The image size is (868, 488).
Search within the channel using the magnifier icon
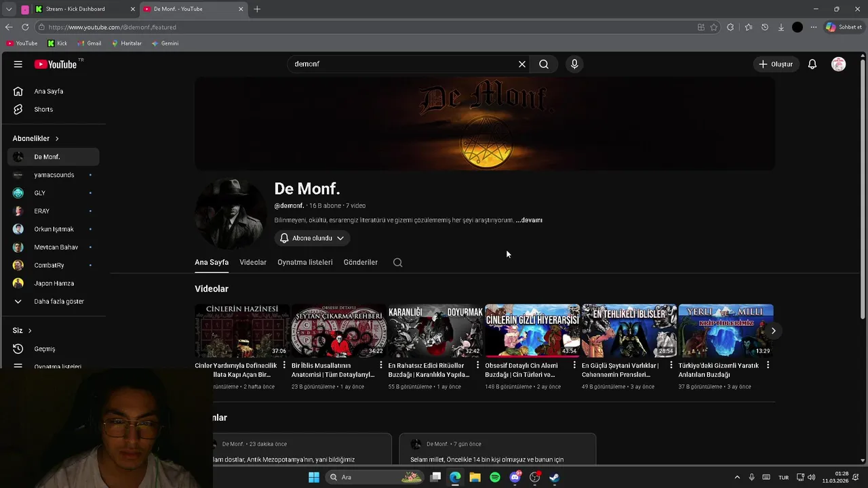[398, 262]
